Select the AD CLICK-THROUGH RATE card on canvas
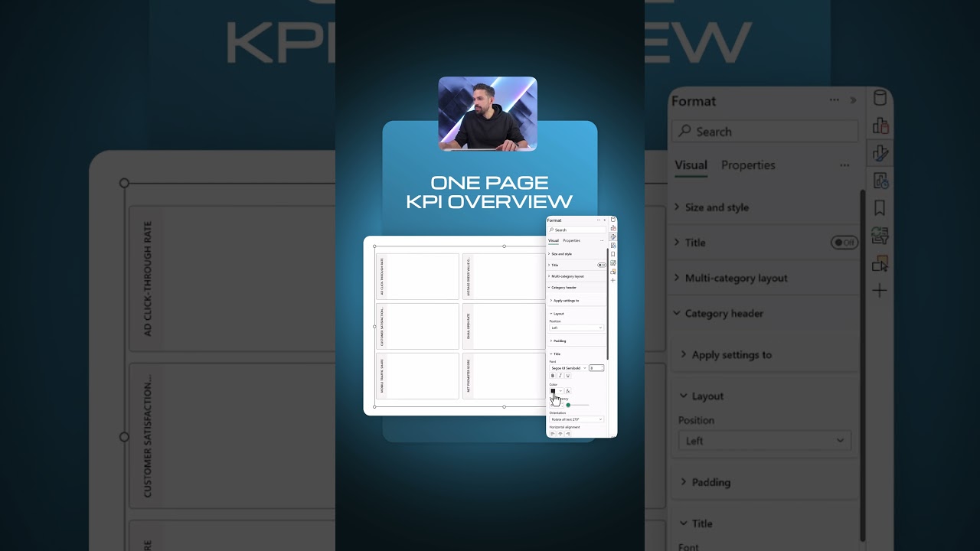 [417, 276]
